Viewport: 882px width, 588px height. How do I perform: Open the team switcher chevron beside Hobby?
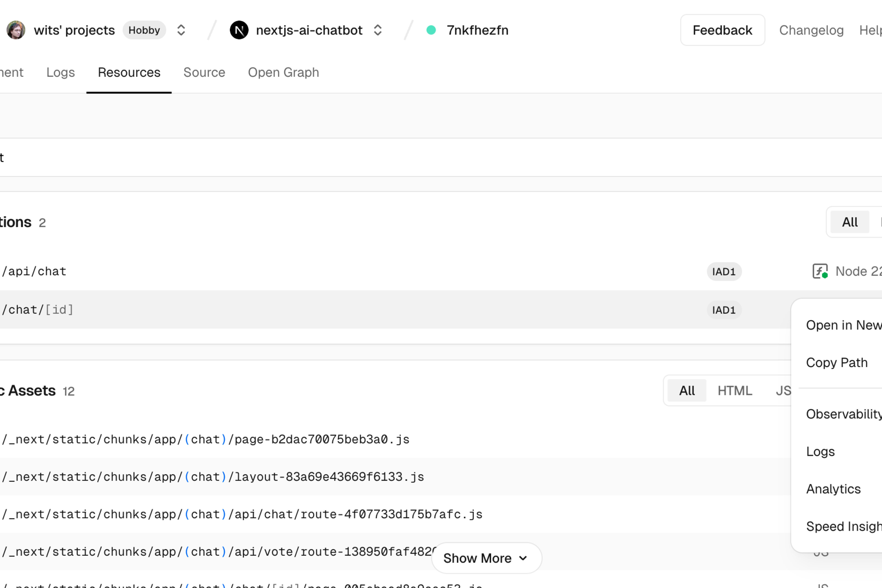[181, 30]
